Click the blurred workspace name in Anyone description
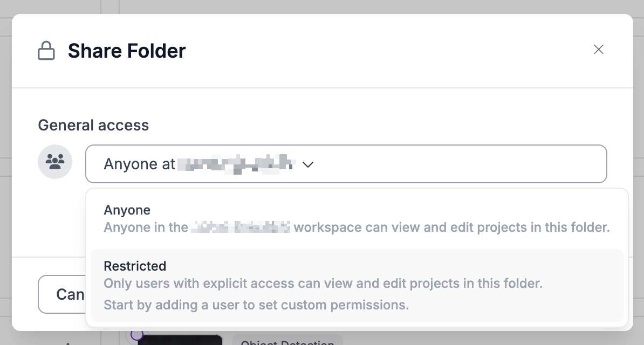644x345 pixels. tap(239, 227)
